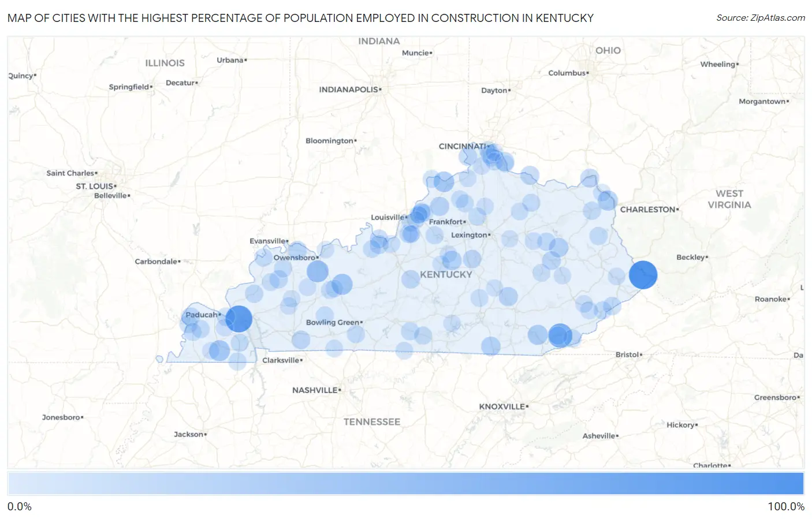The image size is (812, 519).
Task: Click the Columbus city label
Action: pos(567,73)
